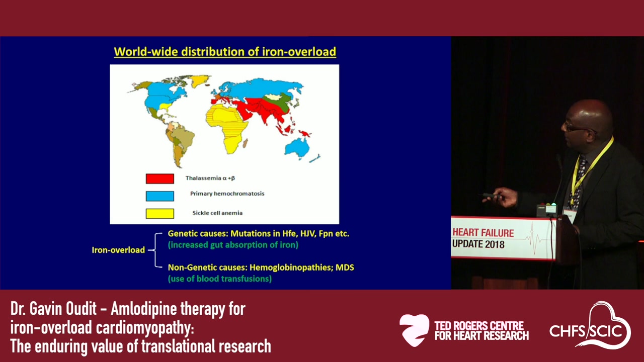The image size is (644, 362).
Task: Click the Iron-overload bracket label
Action: pyautogui.click(x=118, y=250)
